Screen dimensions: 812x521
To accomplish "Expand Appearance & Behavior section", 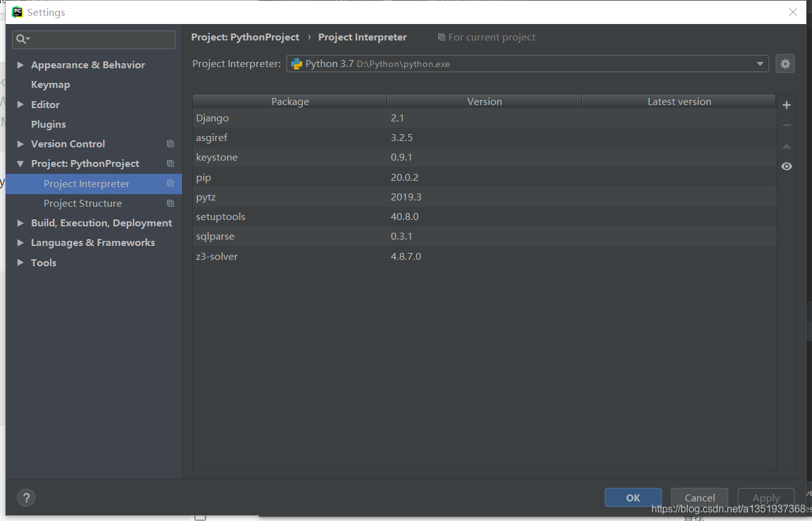I will coord(21,64).
